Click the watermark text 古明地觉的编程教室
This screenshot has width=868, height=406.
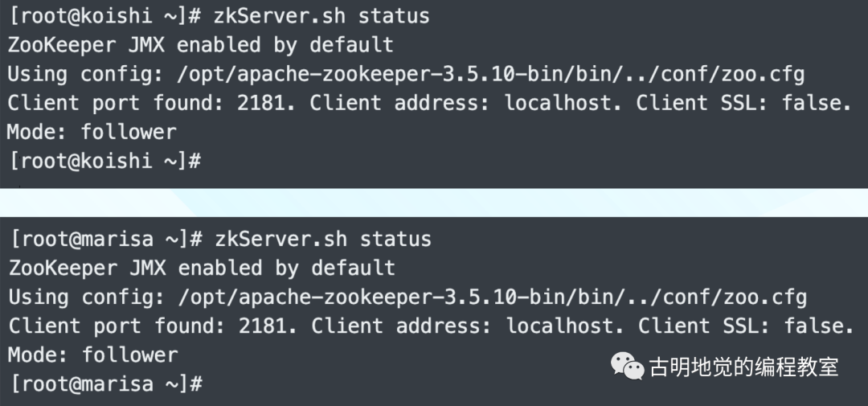tap(744, 367)
